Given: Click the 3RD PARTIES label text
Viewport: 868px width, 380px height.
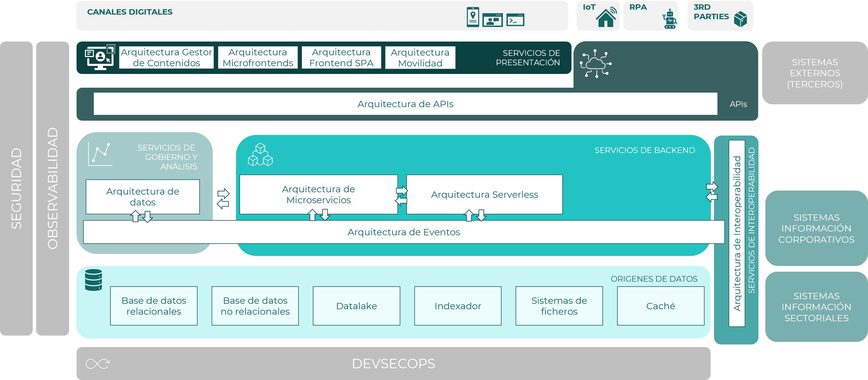Looking at the screenshot, I should [x=711, y=12].
